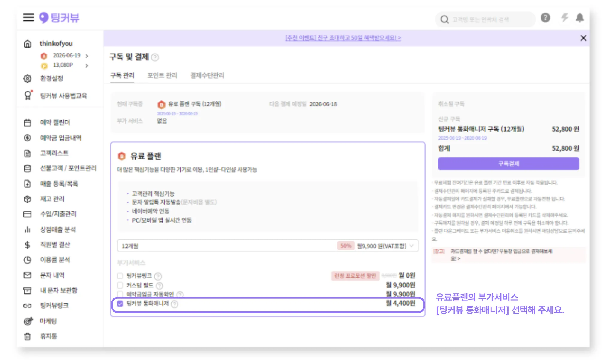The width and height of the screenshot is (613, 364).
Task: Click the info icon next to 팅커뷰링크
Action: (x=158, y=276)
